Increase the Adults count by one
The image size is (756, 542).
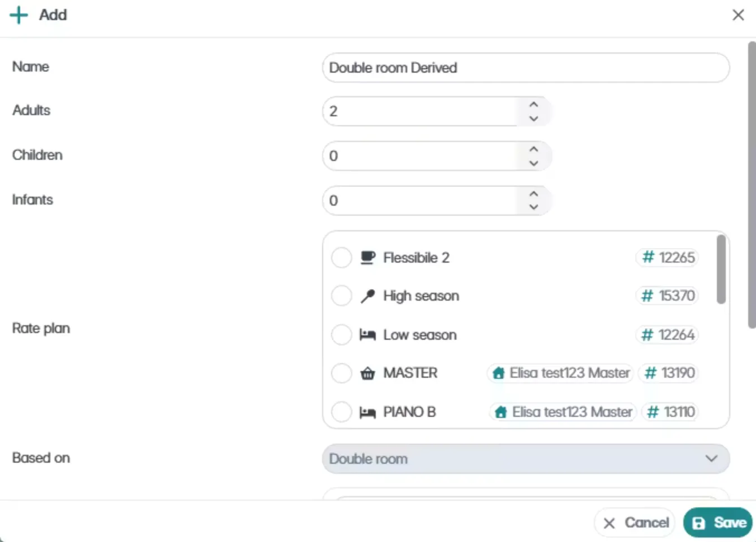point(533,104)
